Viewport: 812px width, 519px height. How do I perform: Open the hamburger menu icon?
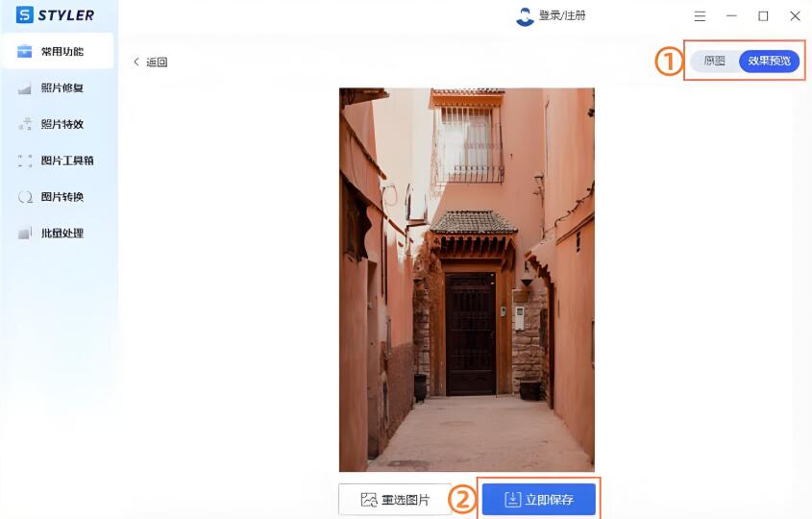click(x=700, y=16)
